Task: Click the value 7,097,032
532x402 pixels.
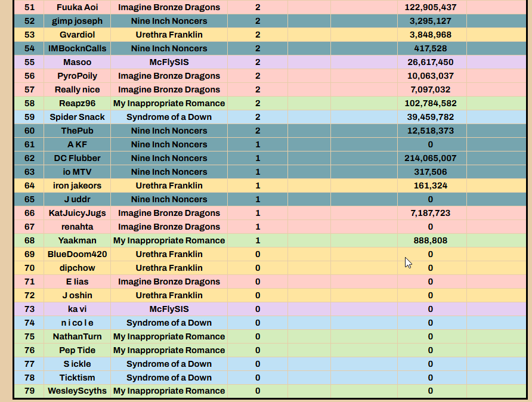Action: pyautogui.click(x=430, y=89)
